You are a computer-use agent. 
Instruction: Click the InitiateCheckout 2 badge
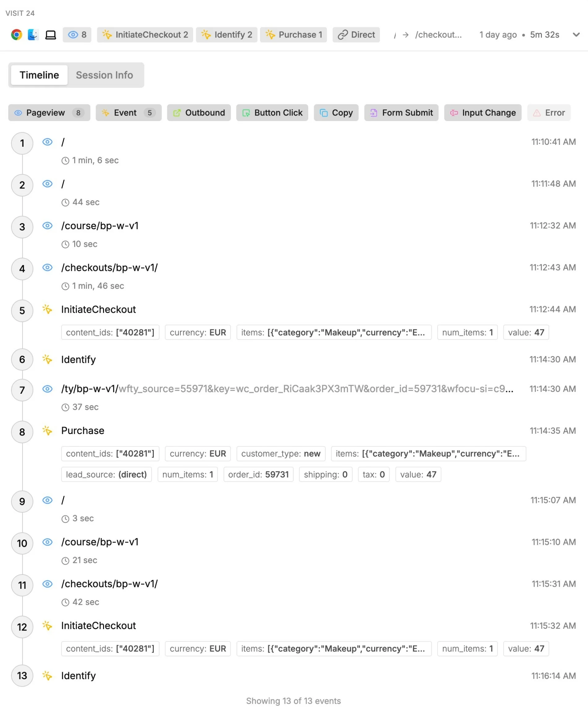[145, 35]
